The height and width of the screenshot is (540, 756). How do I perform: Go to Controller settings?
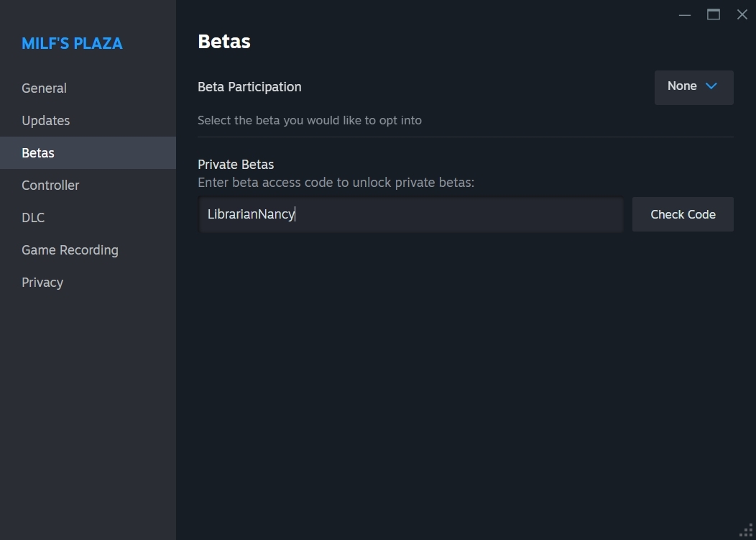[x=50, y=186]
